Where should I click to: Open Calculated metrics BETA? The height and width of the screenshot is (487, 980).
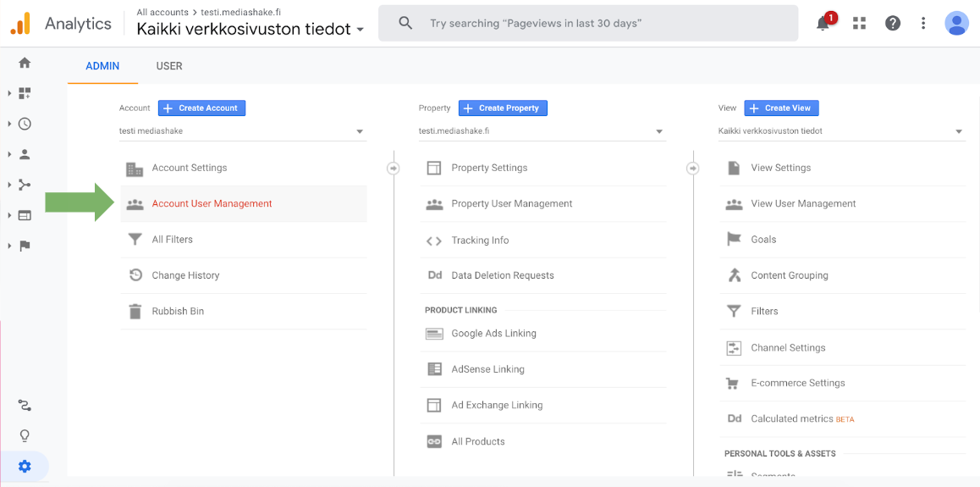(x=843, y=419)
